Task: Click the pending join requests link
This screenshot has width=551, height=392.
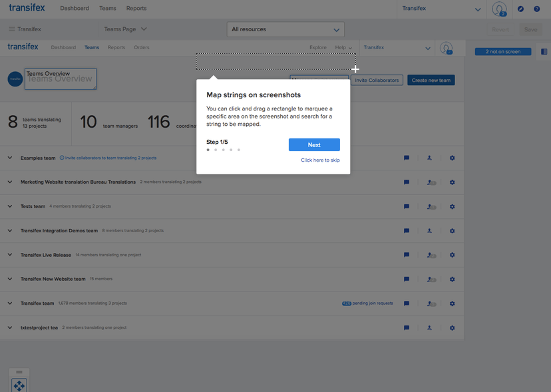Action: (x=367, y=303)
